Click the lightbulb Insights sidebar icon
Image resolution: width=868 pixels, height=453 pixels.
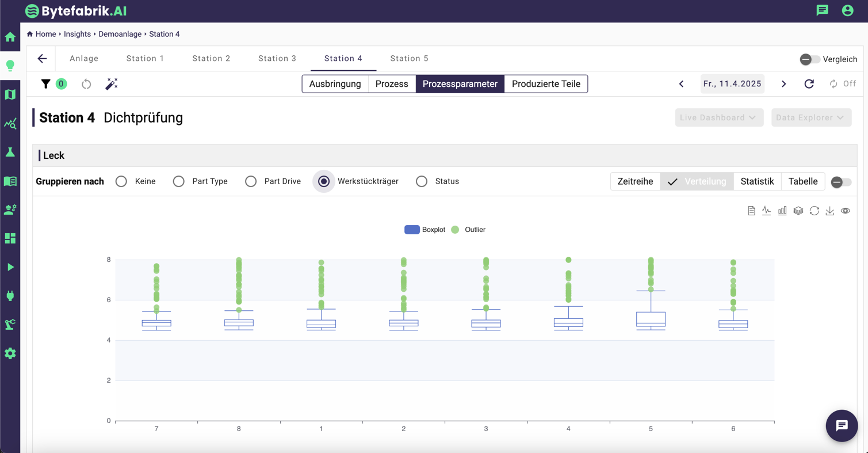coord(10,66)
